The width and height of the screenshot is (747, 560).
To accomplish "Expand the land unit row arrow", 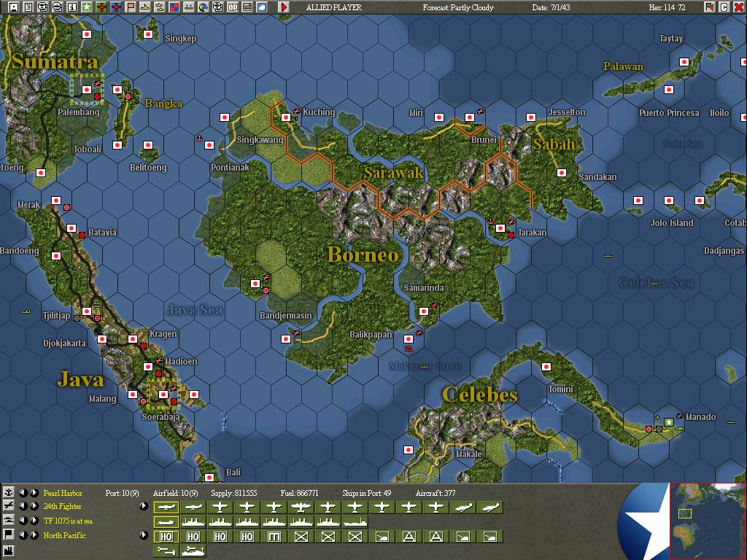I will pos(144,534).
